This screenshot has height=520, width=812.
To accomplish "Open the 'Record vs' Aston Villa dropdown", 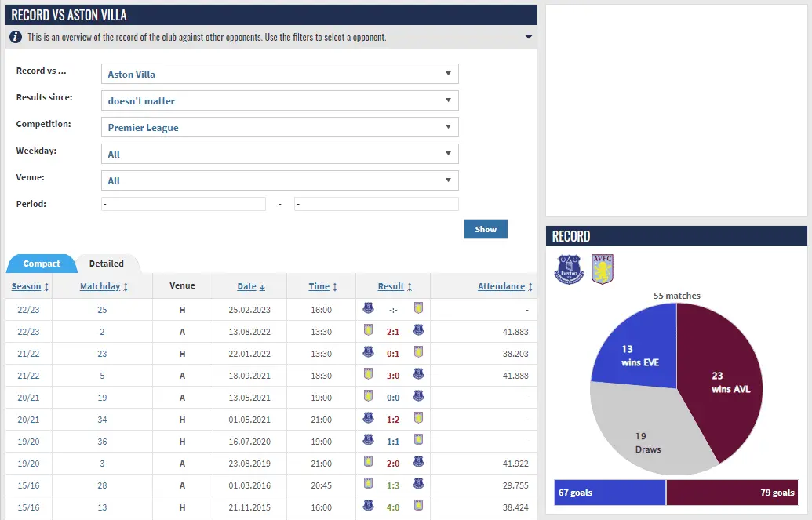I will coord(279,74).
